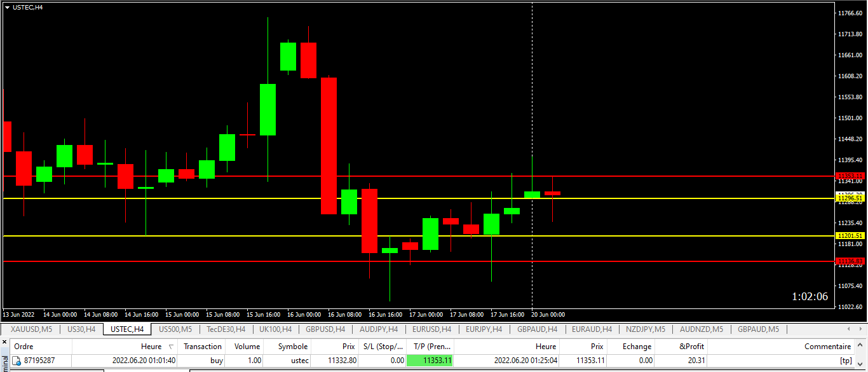Click the 11766.60 price axis label
The image size is (868, 372).
coord(850,13)
